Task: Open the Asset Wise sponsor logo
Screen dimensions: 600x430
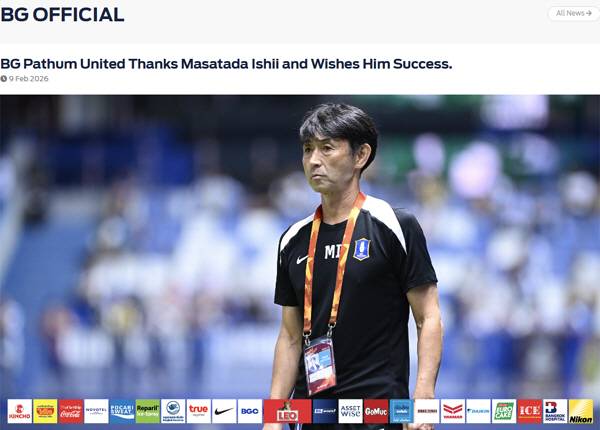Action: tap(351, 411)
